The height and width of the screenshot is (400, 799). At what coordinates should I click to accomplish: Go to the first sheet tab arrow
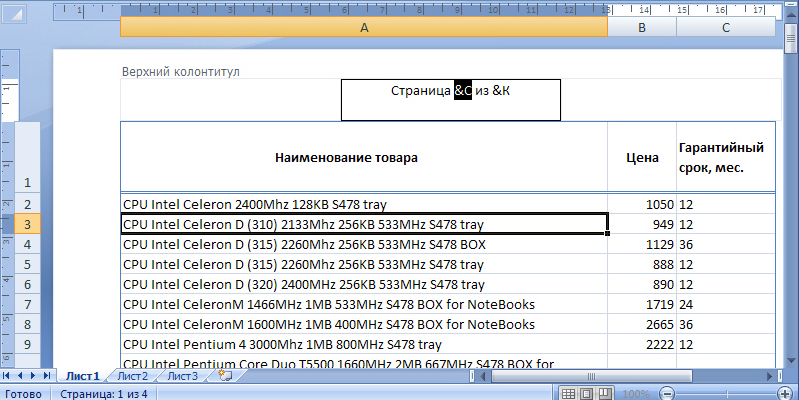[x=7, y=376]
